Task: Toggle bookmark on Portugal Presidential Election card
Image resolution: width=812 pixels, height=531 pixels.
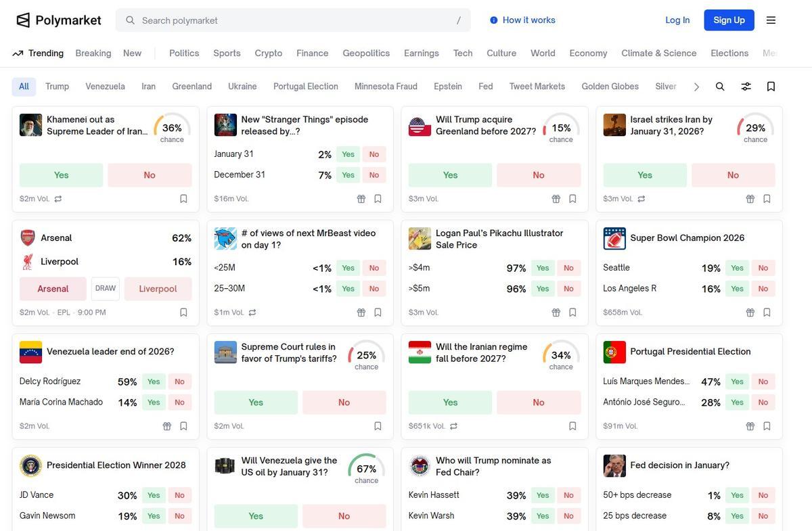Action: 767,426
